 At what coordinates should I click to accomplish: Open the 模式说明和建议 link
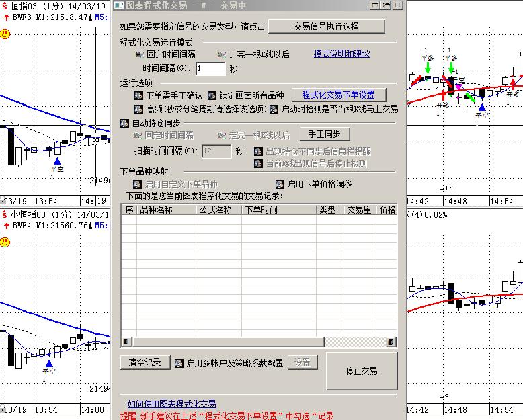tap(341, 54)
